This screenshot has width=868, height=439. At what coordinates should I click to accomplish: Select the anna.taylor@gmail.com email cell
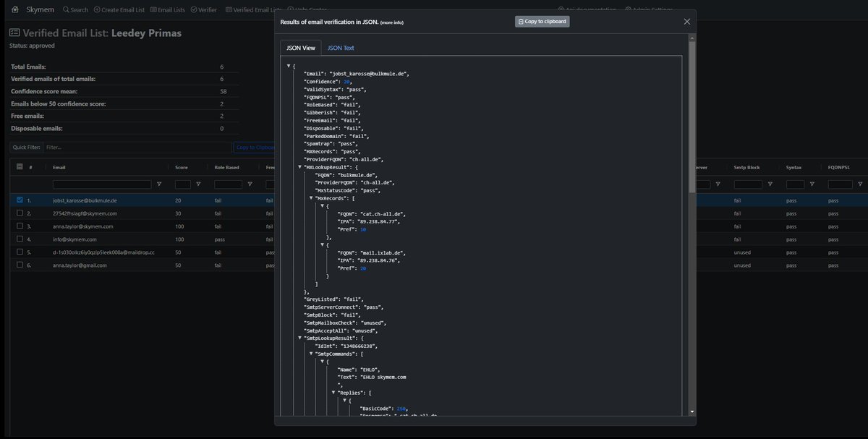(x=80, y=265)
